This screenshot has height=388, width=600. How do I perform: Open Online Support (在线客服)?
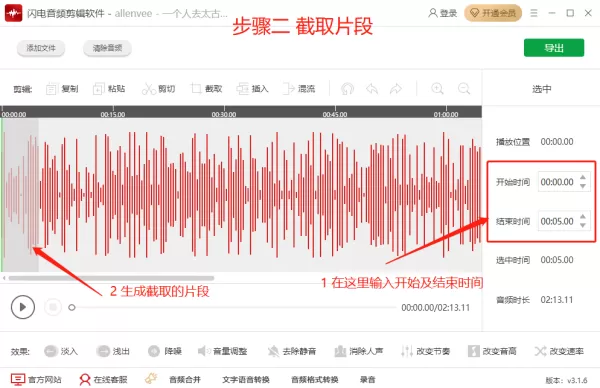click(x=103, y=379)
